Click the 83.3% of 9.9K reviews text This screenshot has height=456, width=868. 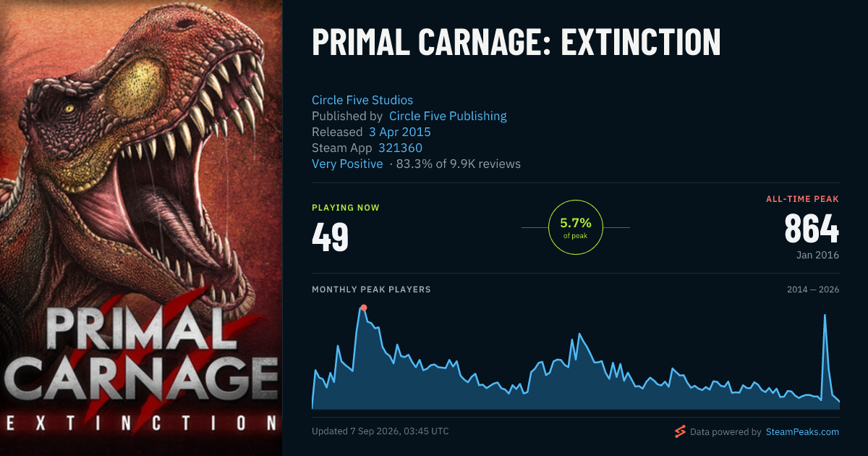(459, 164)
